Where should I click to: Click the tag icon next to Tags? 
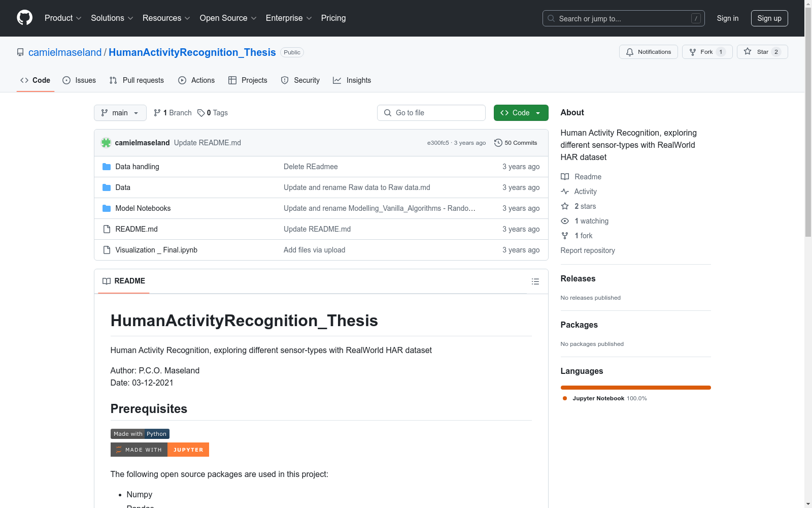coord(201,113)
